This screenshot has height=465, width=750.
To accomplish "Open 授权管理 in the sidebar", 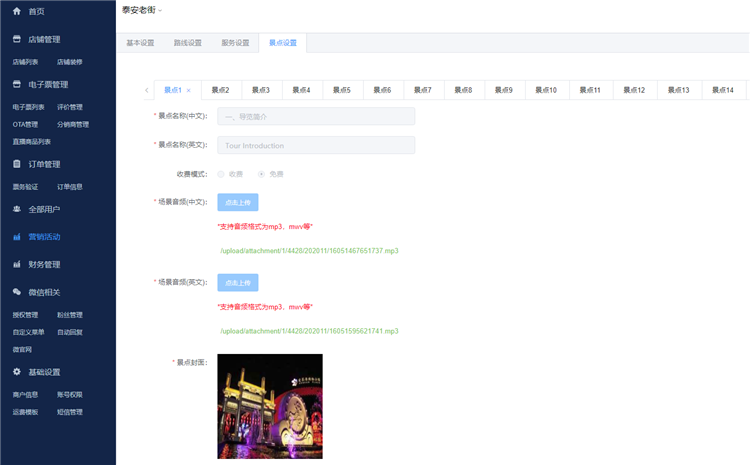I will click(25, 315).
